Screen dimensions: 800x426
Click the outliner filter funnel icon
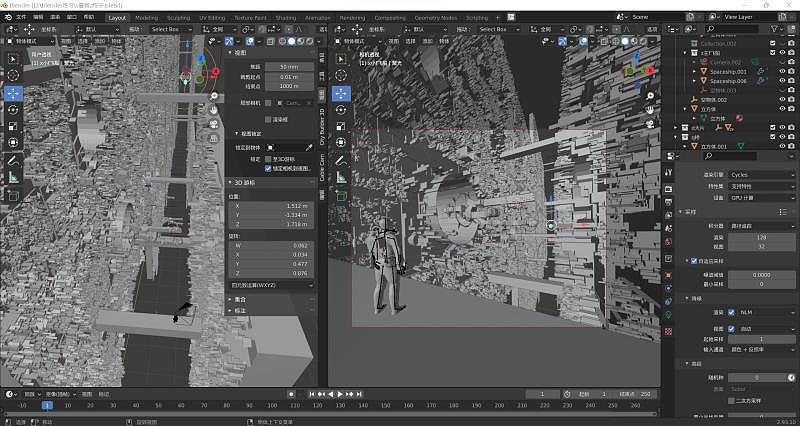click(774, 29)
